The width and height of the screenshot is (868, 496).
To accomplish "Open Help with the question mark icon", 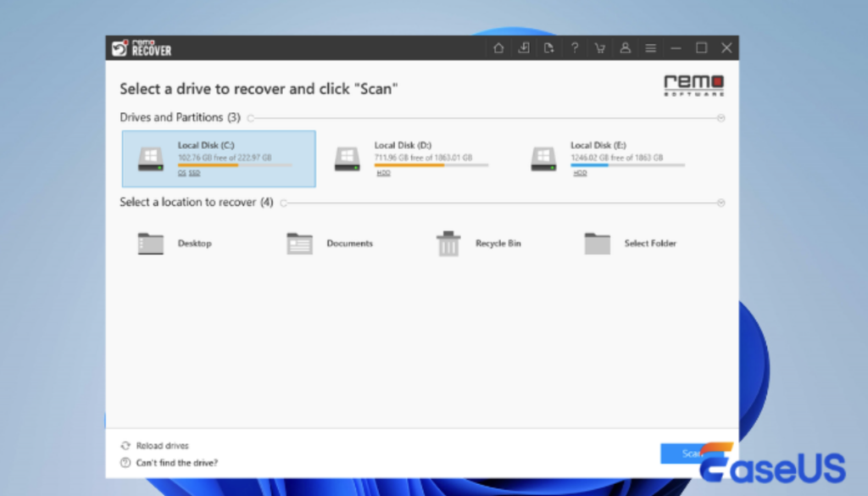I will point(575,48).
